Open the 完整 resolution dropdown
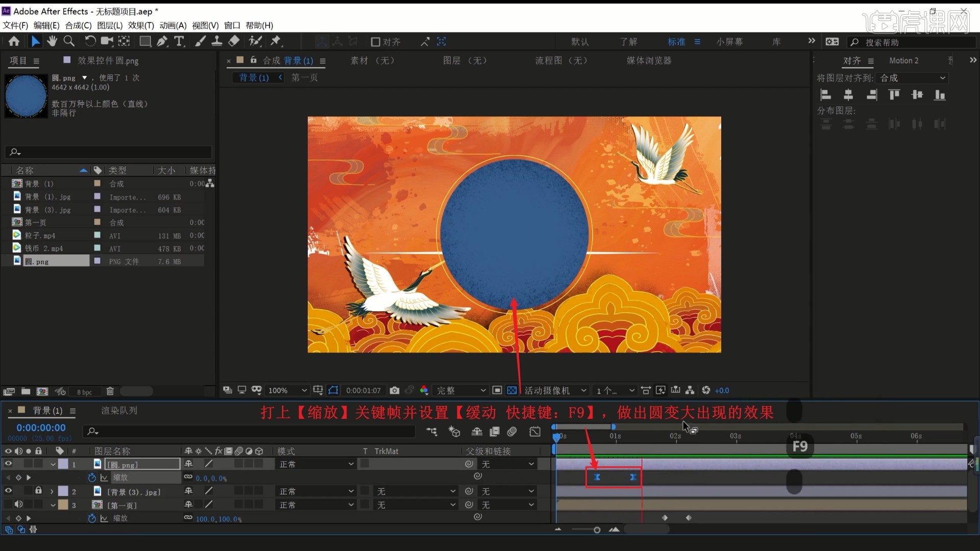 click(x=460, y=390)
